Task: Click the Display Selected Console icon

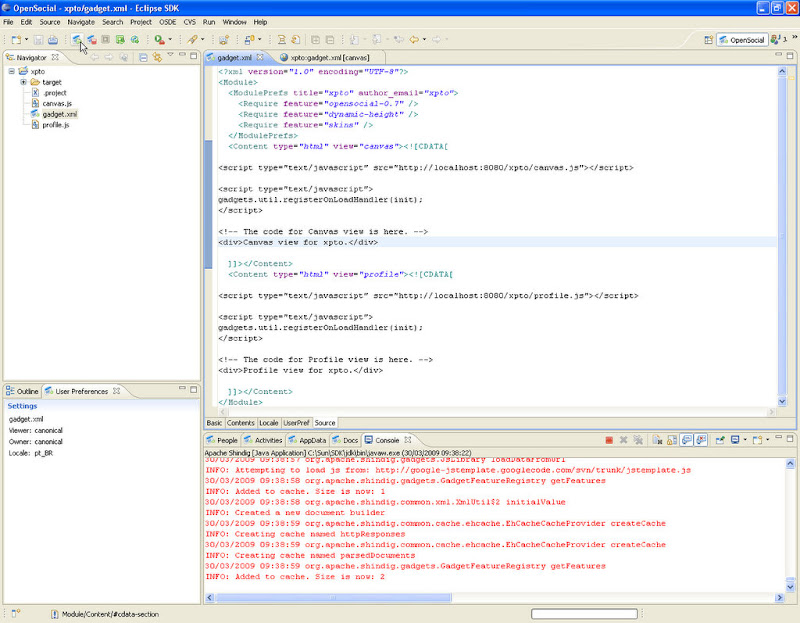Action: (735, 440)
